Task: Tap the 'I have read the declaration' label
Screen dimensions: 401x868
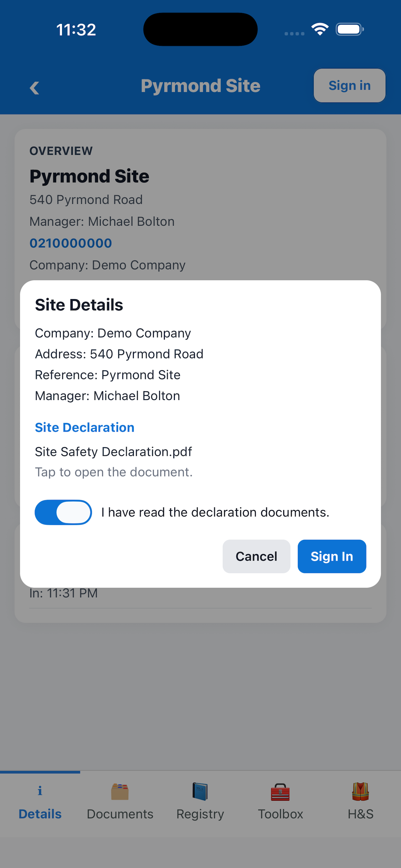Action: coord(215,512)
